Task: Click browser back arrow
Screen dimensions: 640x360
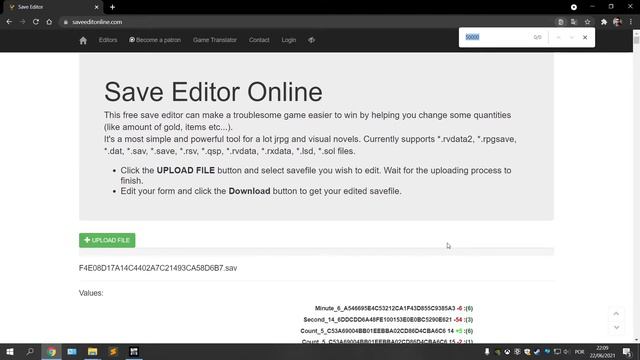Action: (9, 22)
